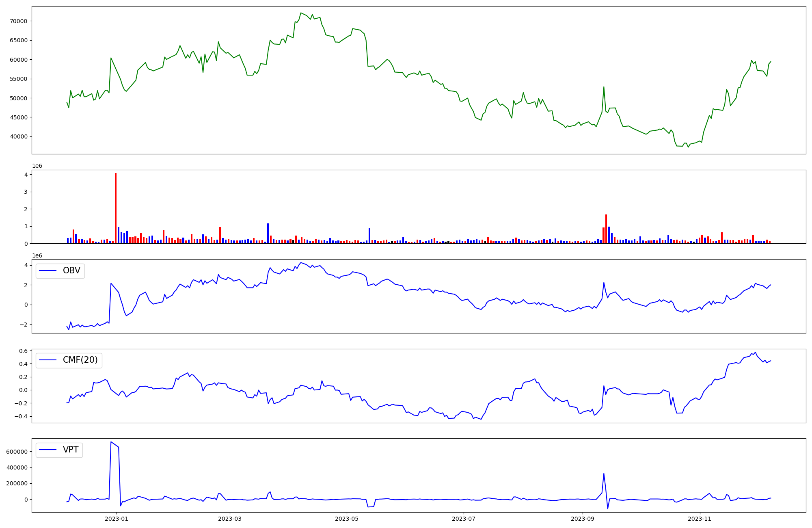Click the 65000 price axis tick
The width and height of the screenshot is (812, 528).
(18, 40)
